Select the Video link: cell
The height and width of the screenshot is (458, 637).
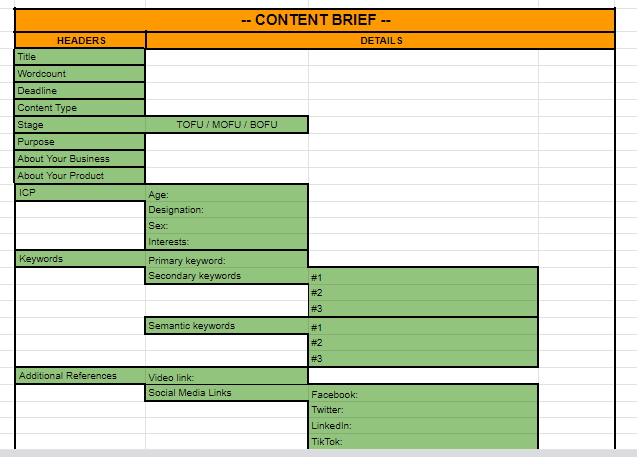226,377
